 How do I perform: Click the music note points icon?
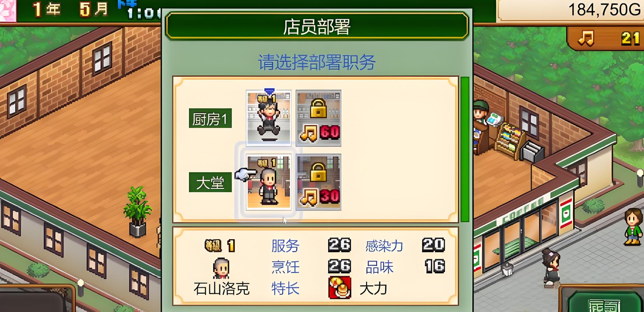pos(586,38)
